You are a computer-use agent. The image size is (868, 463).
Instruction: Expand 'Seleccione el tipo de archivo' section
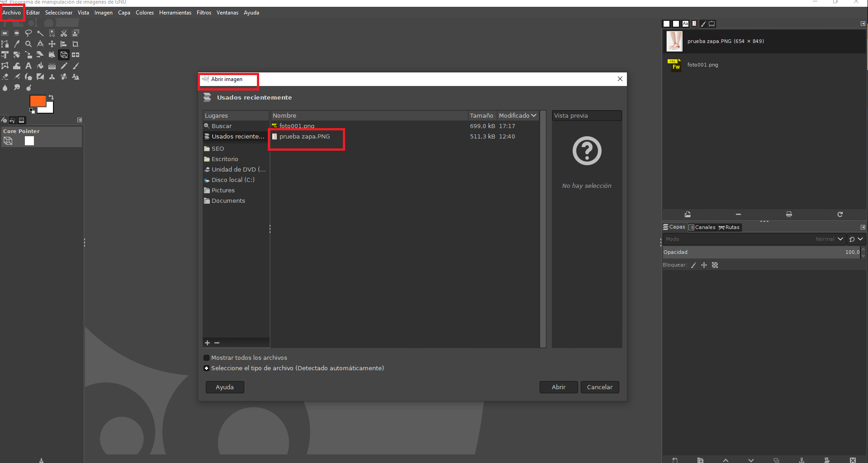point(207,368)
